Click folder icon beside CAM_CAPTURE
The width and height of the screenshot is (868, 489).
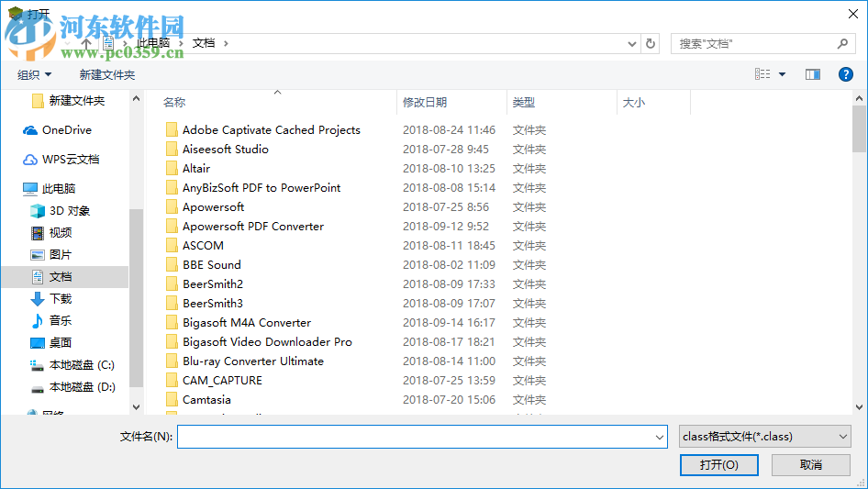172,381
